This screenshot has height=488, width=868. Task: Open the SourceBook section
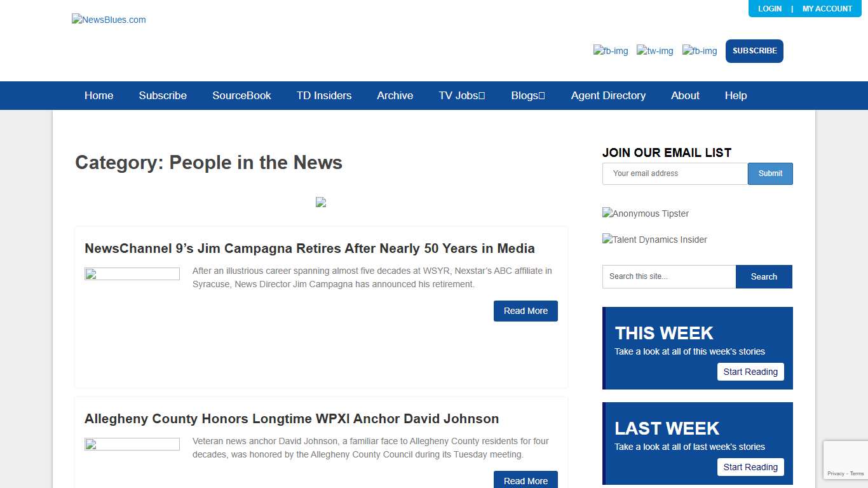pos(241,95)
